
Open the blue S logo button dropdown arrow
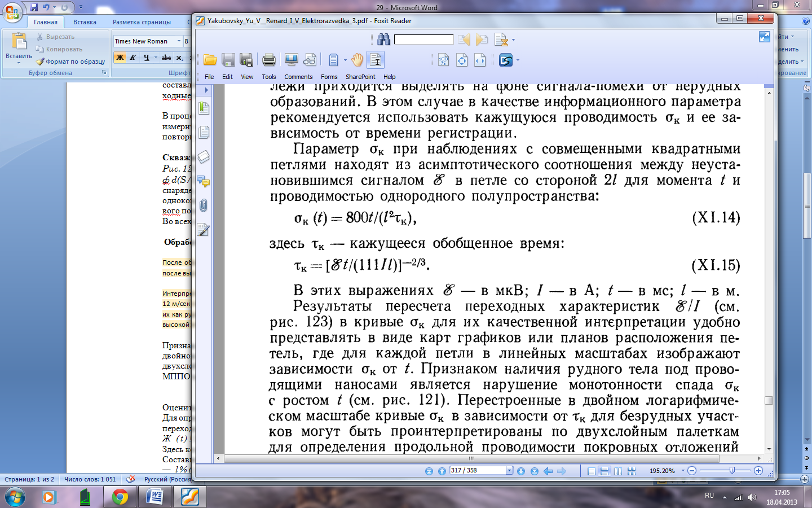518,60
